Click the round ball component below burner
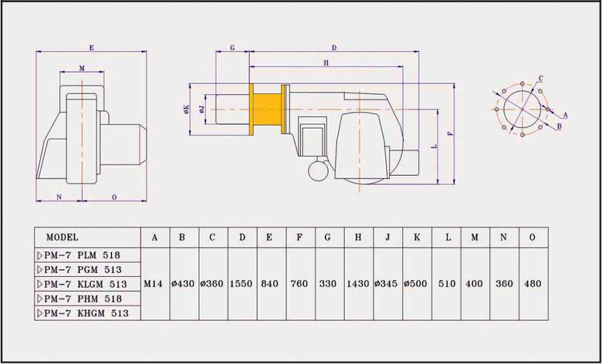The height and width of the screenshot is (364, 602). [318, 170]
